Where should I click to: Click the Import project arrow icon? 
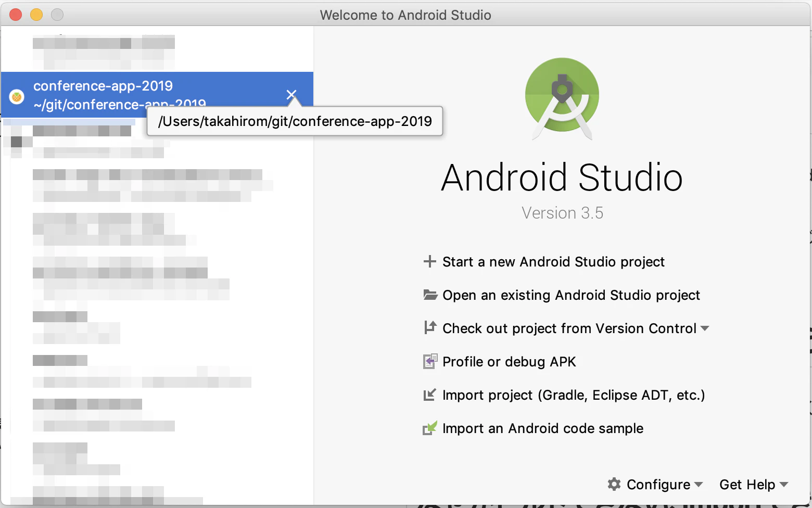click(x=429, y=395)
